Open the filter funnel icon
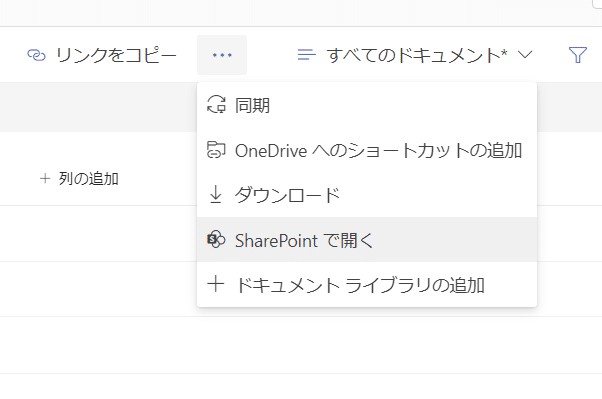The image size is (602, 399). pyautogui.click(x=578, y=55)
